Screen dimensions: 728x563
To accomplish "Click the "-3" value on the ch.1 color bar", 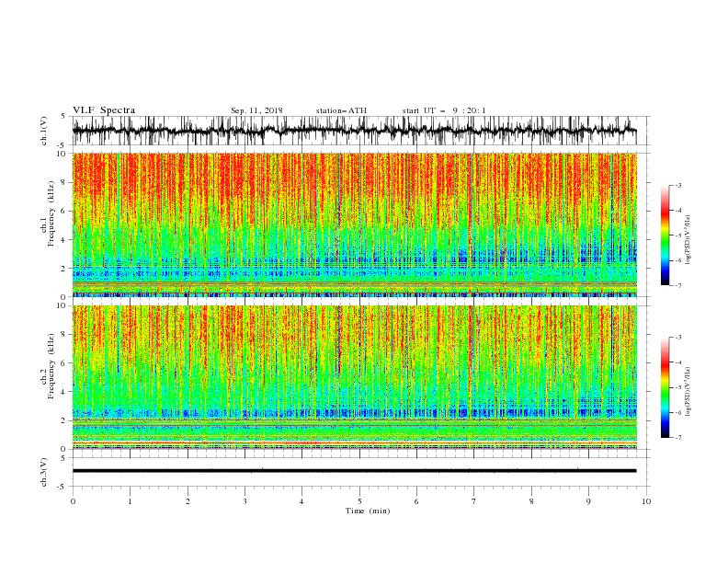I will coord(678,185).
